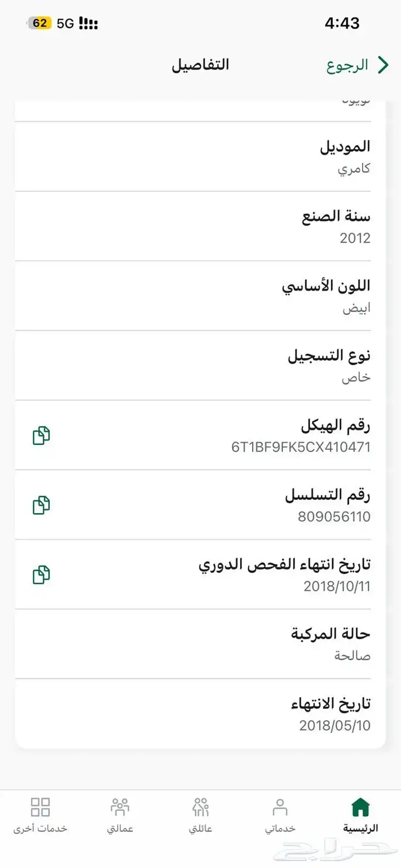401x868 pixels.
Task: Tap the التفاصيل page title
Action: [200, 65]
